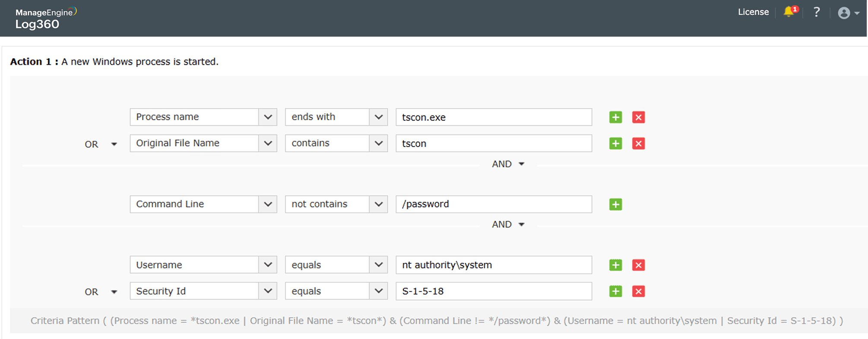Click the help question mark icon

[x=816, y=12]
